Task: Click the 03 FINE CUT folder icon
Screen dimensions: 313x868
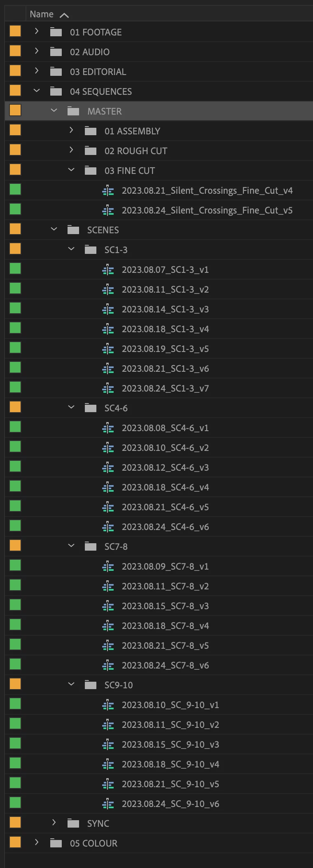Action: (91, 171)
